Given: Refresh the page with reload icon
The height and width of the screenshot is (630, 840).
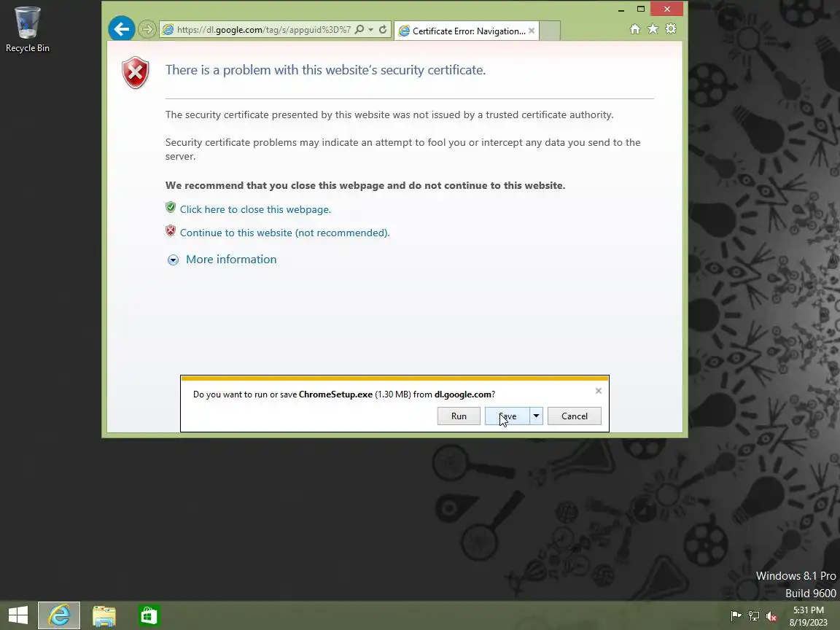Looking at the screenshot, I should [x=383, y=29].
